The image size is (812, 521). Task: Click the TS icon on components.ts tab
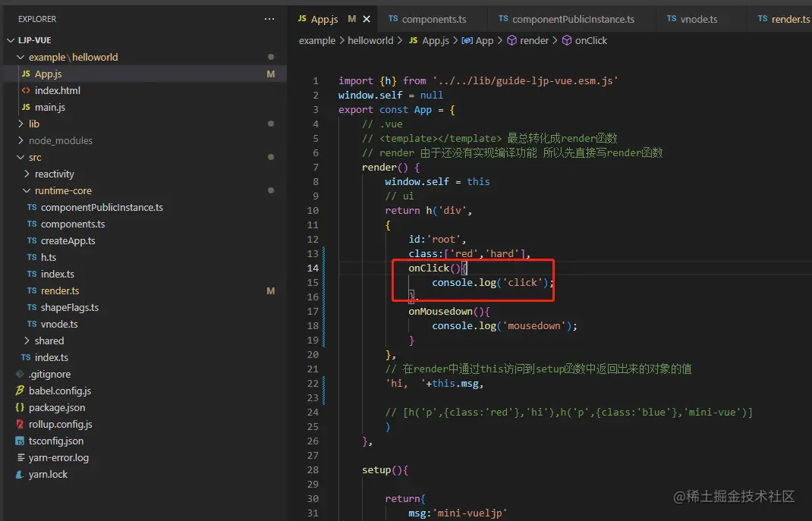(393, 19)
